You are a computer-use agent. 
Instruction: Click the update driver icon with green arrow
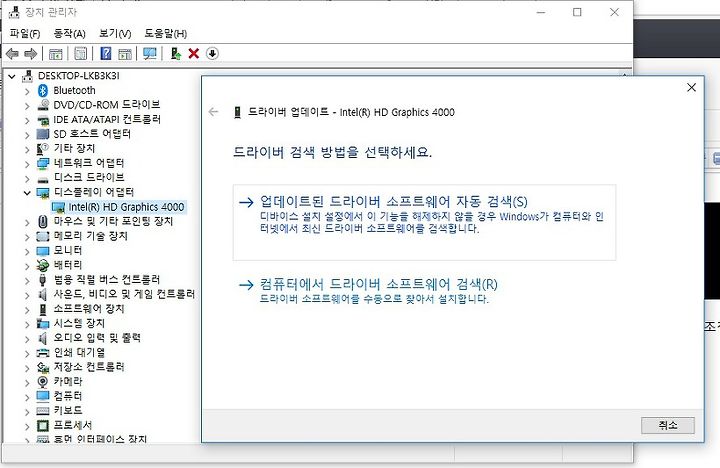pyautogui.click(x=175, y=54)
